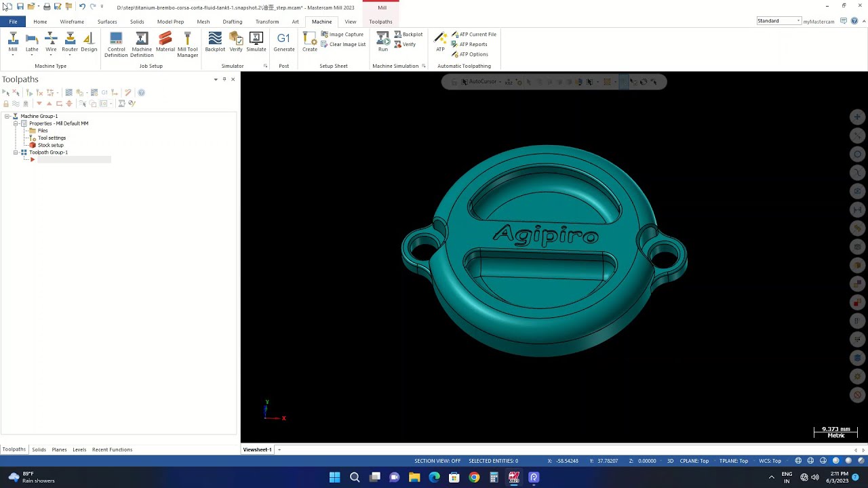The image size is (868, 488).
Task: Click the red Stock setup cube icon
Action: pyautogui.click(x=32, y=145)
